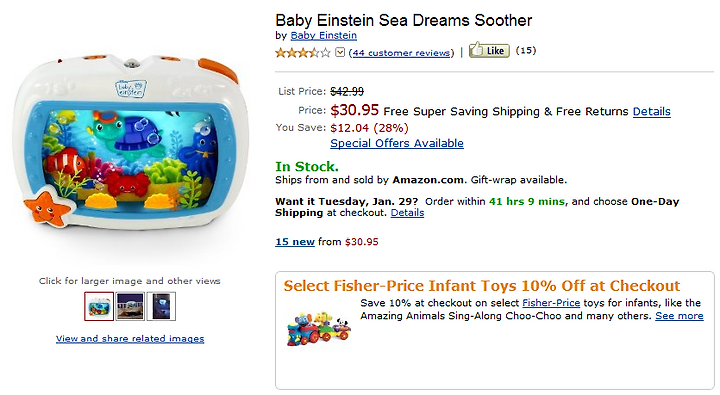Click the $30.95 price text
Screen dimensions: 720x395
[x=354, y=110]
